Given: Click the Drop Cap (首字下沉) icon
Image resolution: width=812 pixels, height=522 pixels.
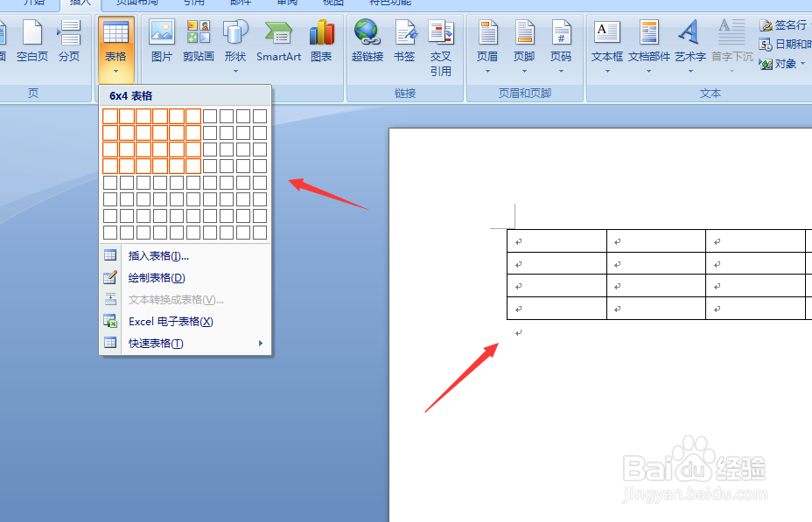Looking at the screenshot, I should point(731,32).
